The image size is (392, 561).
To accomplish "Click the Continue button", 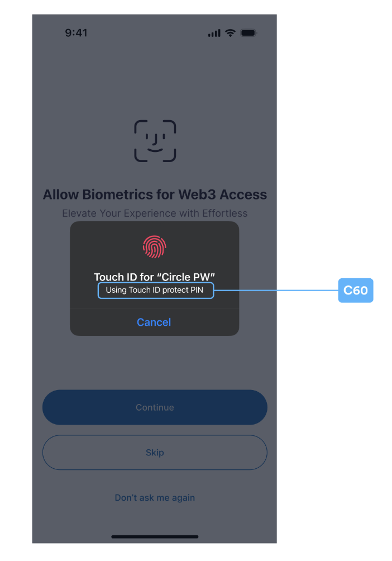I will pos(155,407).
